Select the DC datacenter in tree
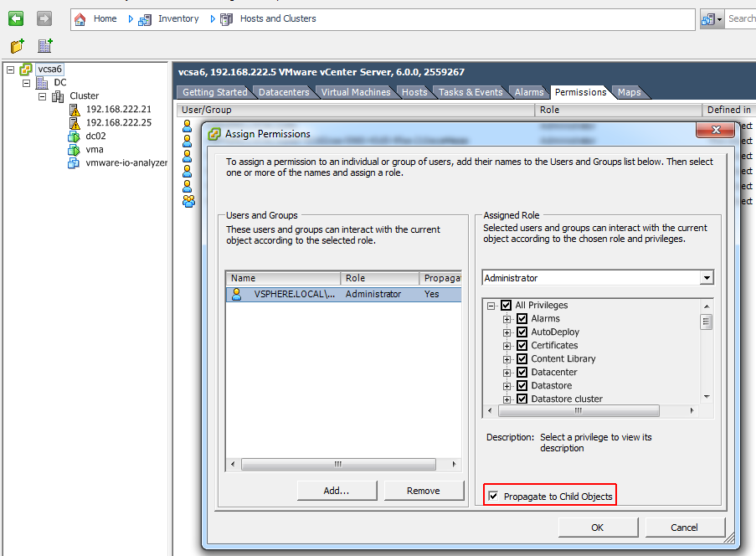The height and width of the screenshot is (556, 756). [60, 82]
